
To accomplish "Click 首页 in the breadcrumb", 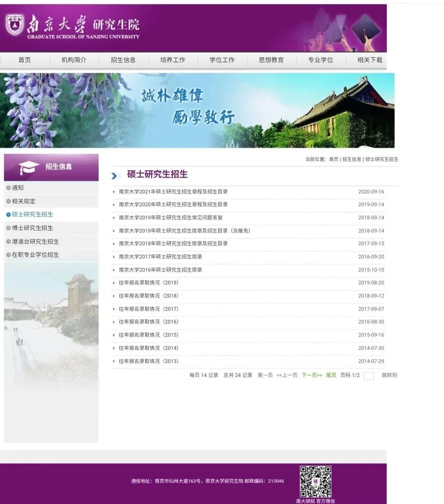I will 334,159.
